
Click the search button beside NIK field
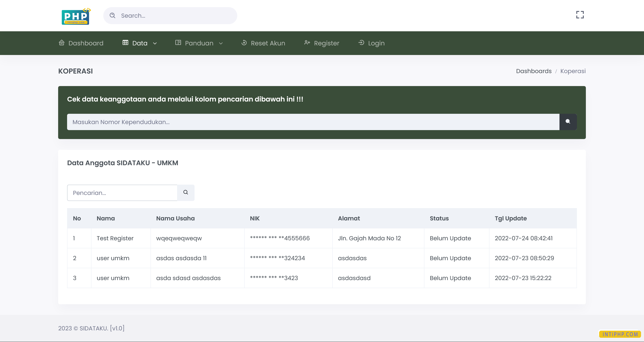(x=568, y=122)
